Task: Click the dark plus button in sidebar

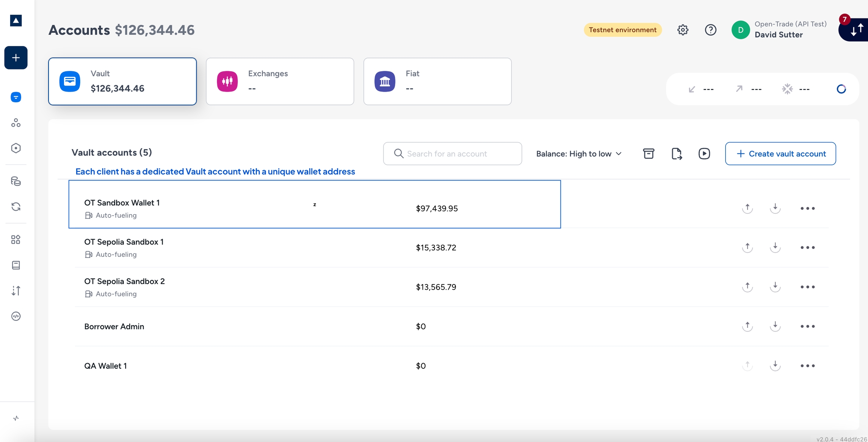Action: (16, 58)
